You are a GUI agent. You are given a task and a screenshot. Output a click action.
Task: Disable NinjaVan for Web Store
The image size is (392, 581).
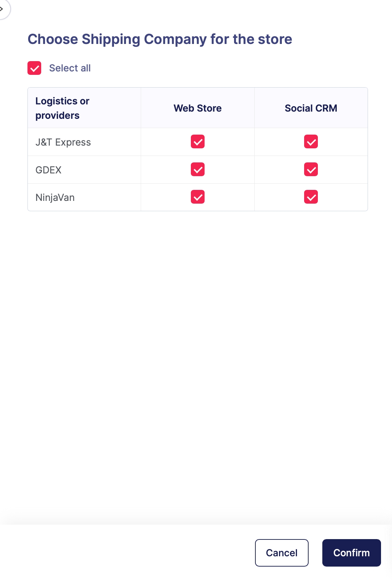(x=198, y=197)
